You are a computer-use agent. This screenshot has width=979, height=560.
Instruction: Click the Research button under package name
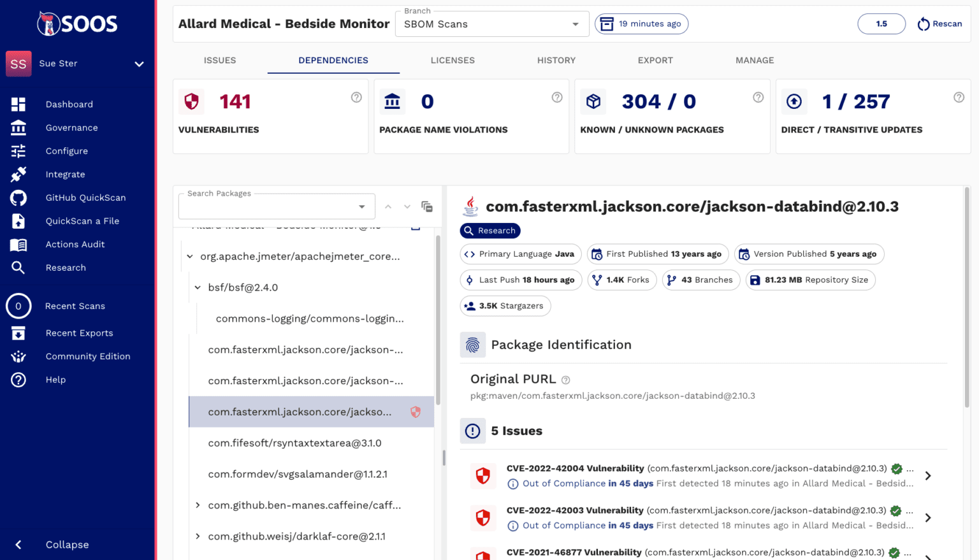point(490,231)
